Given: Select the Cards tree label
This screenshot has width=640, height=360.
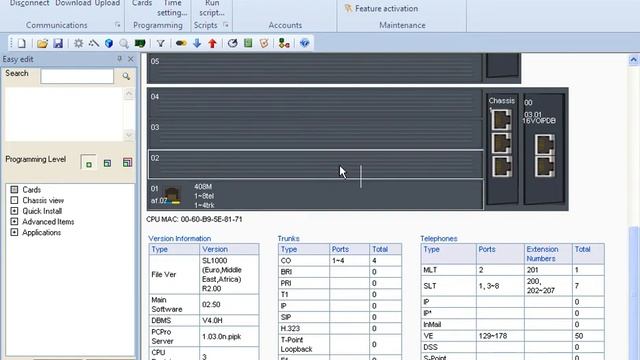Looking at the screenshot, I should click(31, 190).
